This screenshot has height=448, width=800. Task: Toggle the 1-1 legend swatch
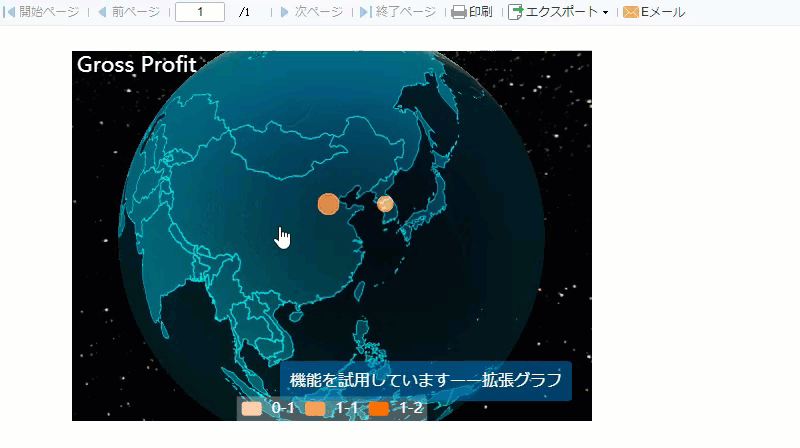(315, 409)
